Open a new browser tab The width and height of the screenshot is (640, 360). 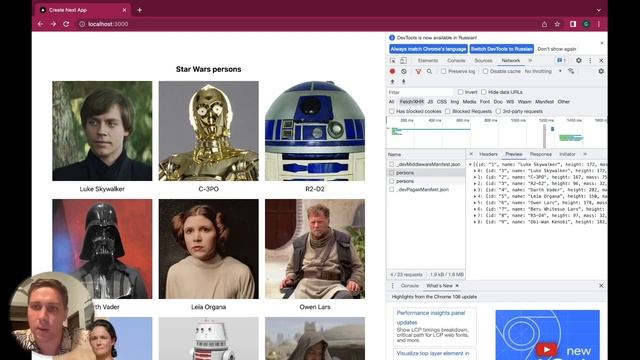click(139, 10)
